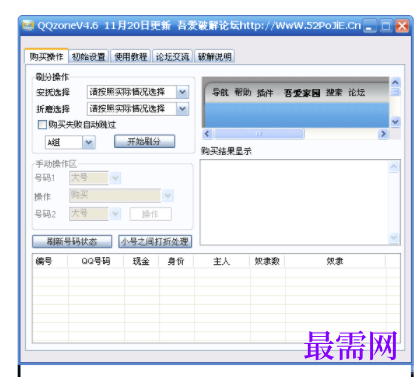
Task: Click the 操作 button beside 号码2
Action: (x=151, y=214)
